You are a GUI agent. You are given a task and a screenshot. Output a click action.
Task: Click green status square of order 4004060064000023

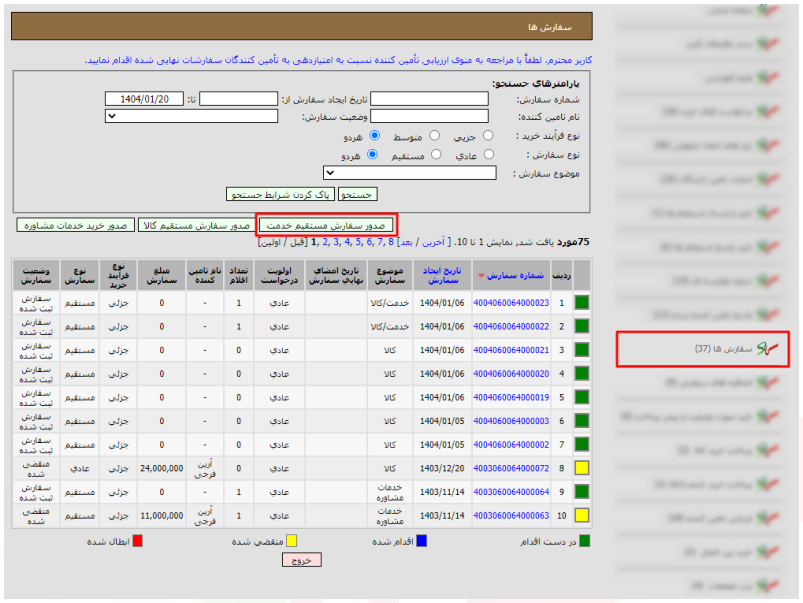tap(582, 303)
